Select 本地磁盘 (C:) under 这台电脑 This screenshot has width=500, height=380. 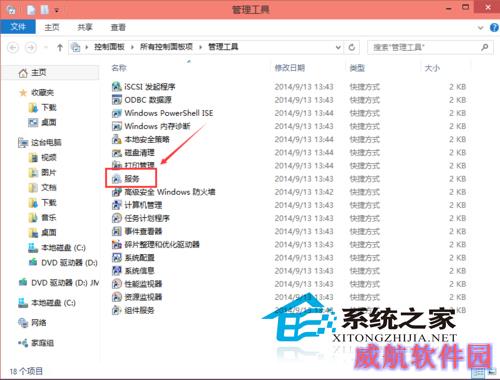(63, 248)
